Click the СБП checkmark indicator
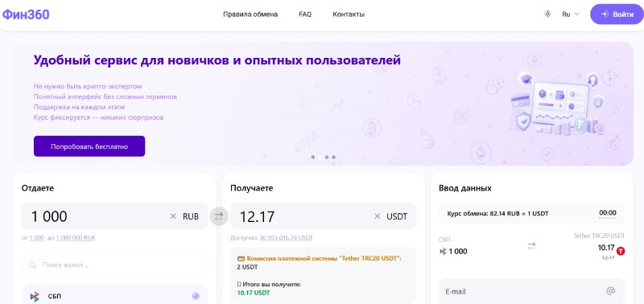This screenshot has height=304, width=644. tap(196, 296)
